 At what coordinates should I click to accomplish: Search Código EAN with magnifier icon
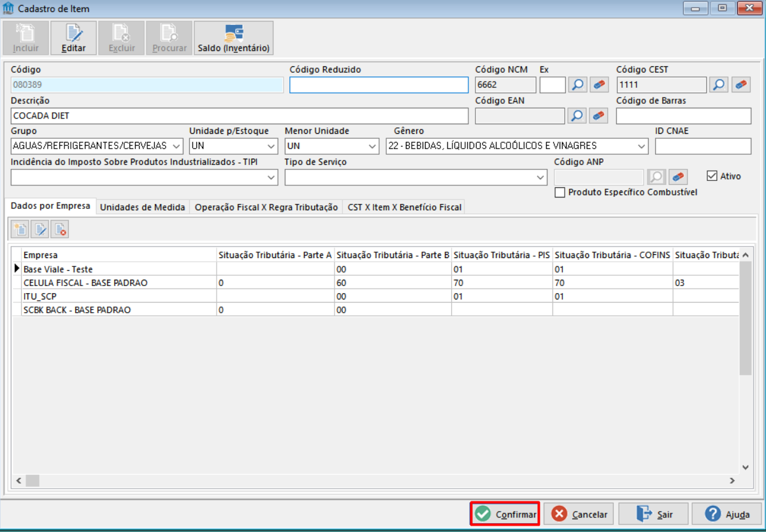[x=577, y=115]
